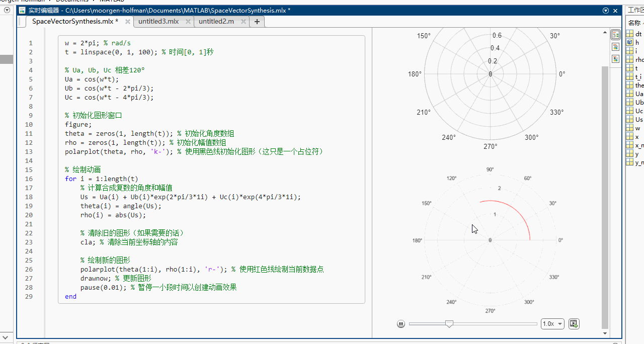Select output on right layout icon

(x=615, y=35)
